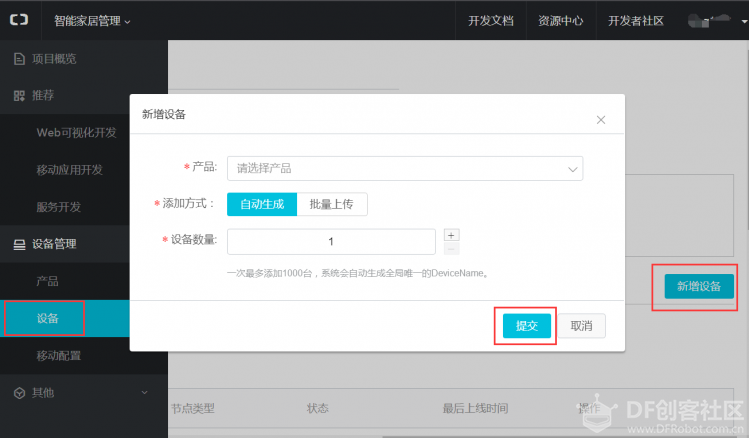This screenshot has height=438, width=749.
Task: Click 提交 to submit the device
Action: point(526,326)
